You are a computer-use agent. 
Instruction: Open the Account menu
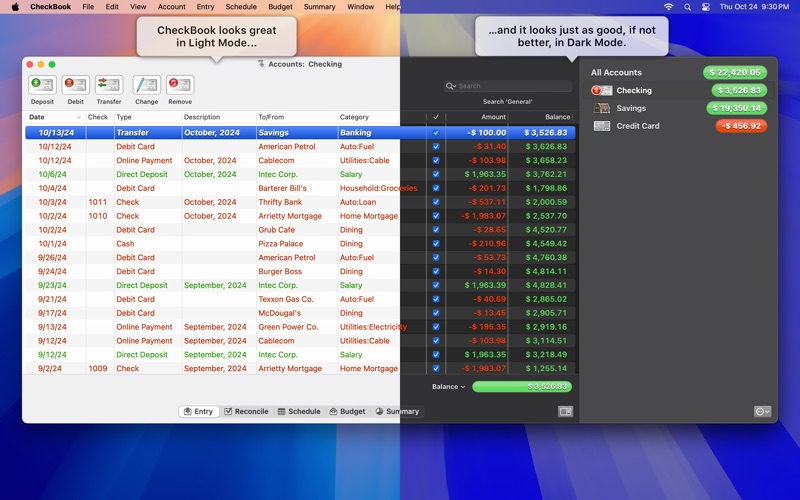[x=171, y=7]
